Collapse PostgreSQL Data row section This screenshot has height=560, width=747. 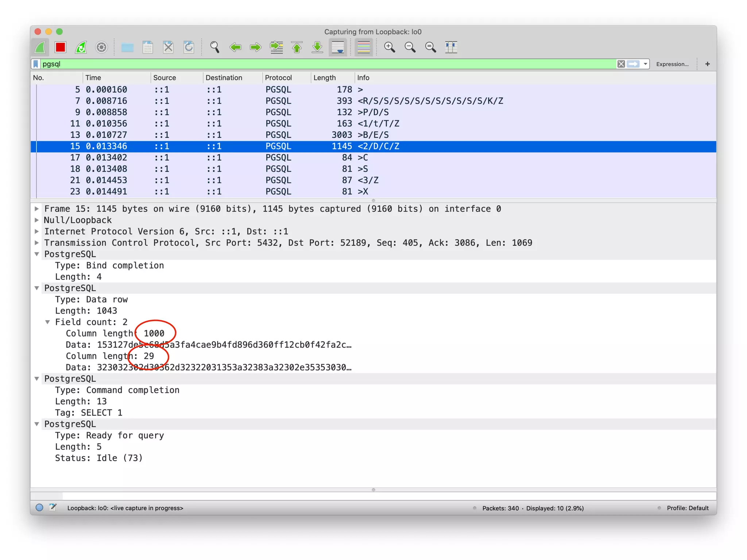tap(37, 288)
